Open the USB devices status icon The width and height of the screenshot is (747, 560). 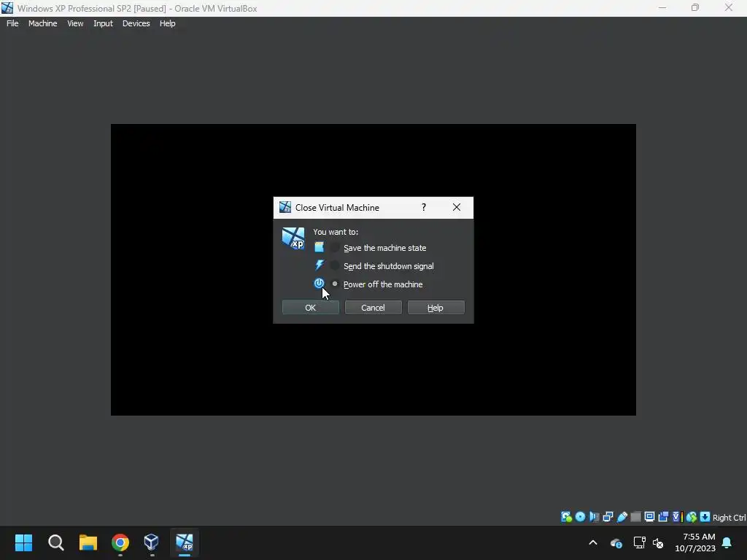[622, 517]
